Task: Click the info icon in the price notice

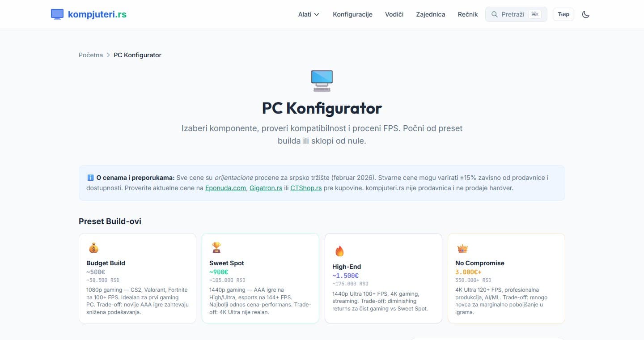Action: [91, 178]
